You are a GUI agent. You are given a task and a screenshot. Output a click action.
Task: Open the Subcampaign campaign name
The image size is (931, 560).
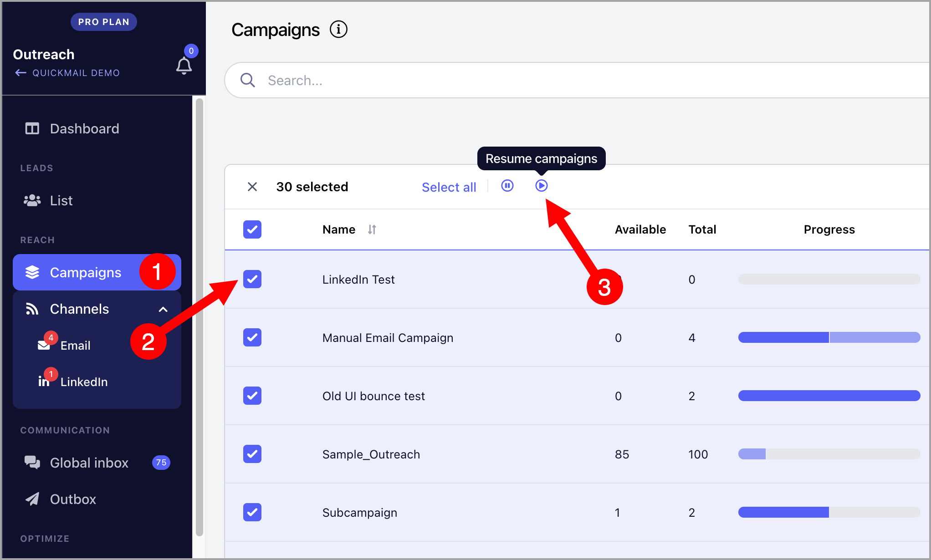[x=360, y=513]
